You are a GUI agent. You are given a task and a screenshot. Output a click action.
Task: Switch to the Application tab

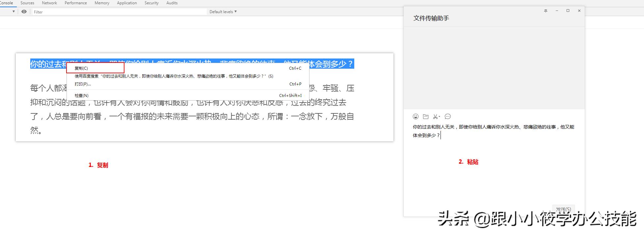(x=127, y=3)
